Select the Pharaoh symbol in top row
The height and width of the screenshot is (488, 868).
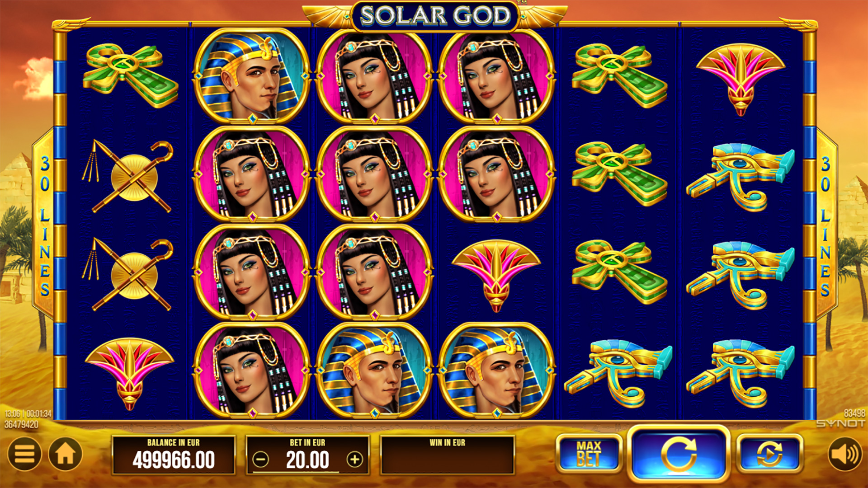click(252, 76)
